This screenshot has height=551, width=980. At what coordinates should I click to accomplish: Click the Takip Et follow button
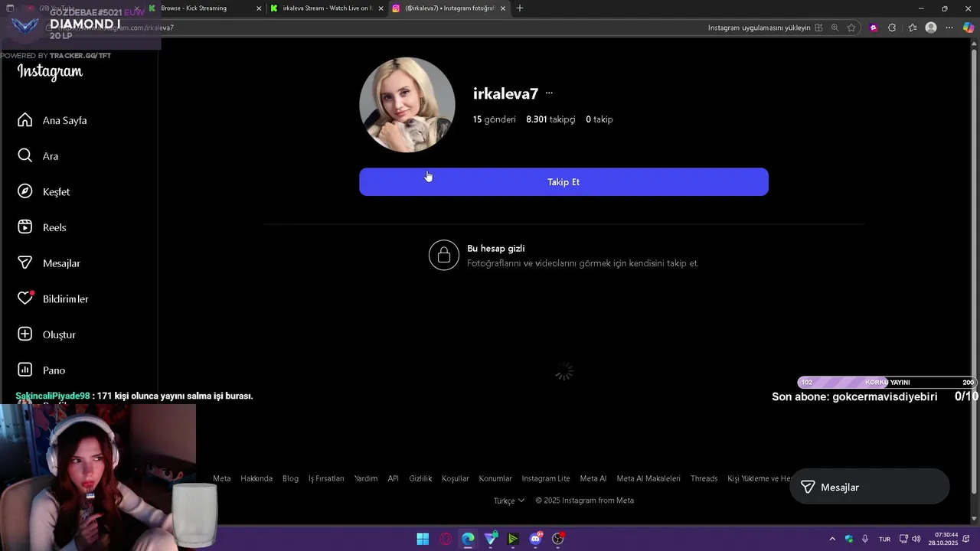coord(563,182)
